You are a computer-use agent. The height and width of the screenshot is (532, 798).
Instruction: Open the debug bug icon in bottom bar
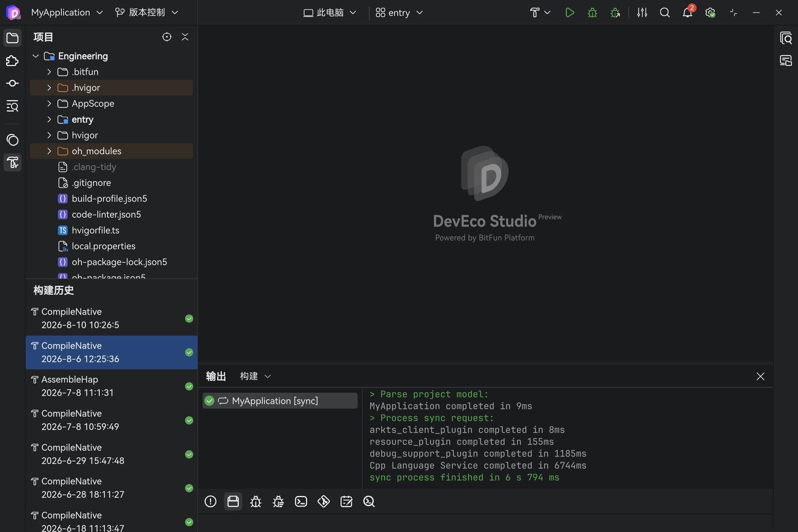coord(255,502)
